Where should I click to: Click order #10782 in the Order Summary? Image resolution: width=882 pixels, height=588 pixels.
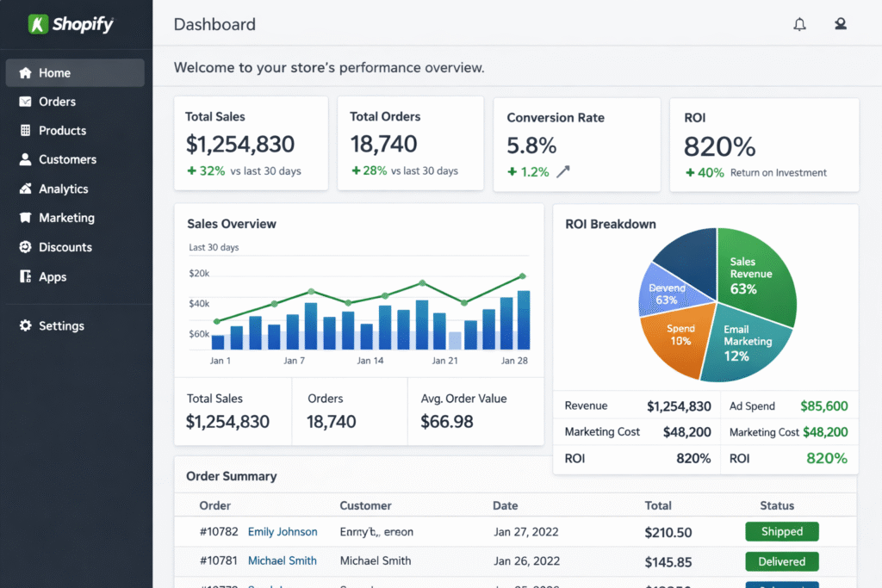click(220, 532)
